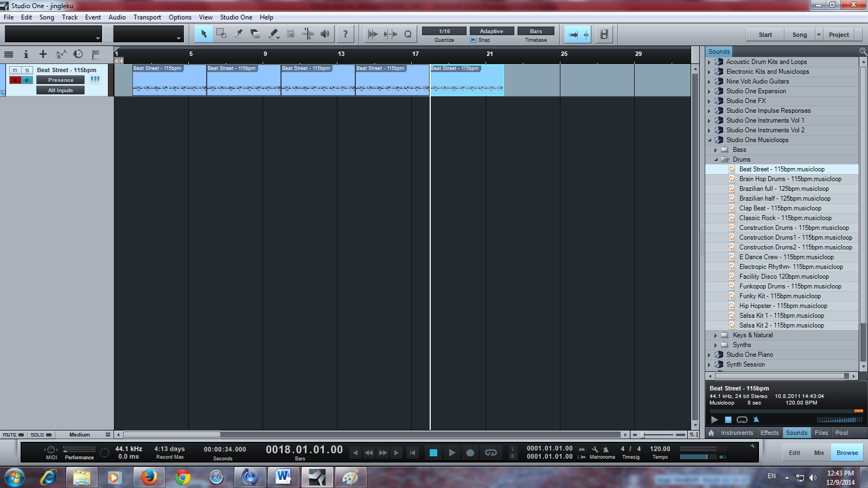Expand the Acoustic Drum Kits and Loops folder
The image size is (868, 488).
pos(710,62)
